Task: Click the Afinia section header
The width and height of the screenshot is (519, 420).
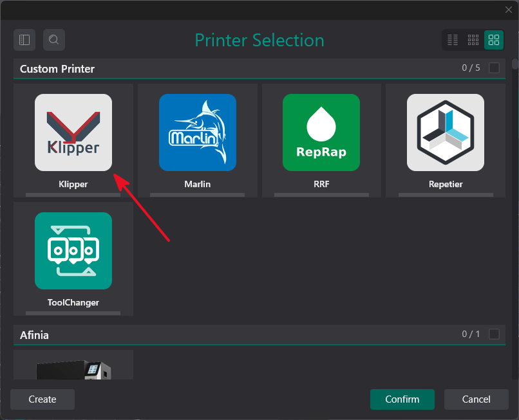Action: click(x=259, y=334)
